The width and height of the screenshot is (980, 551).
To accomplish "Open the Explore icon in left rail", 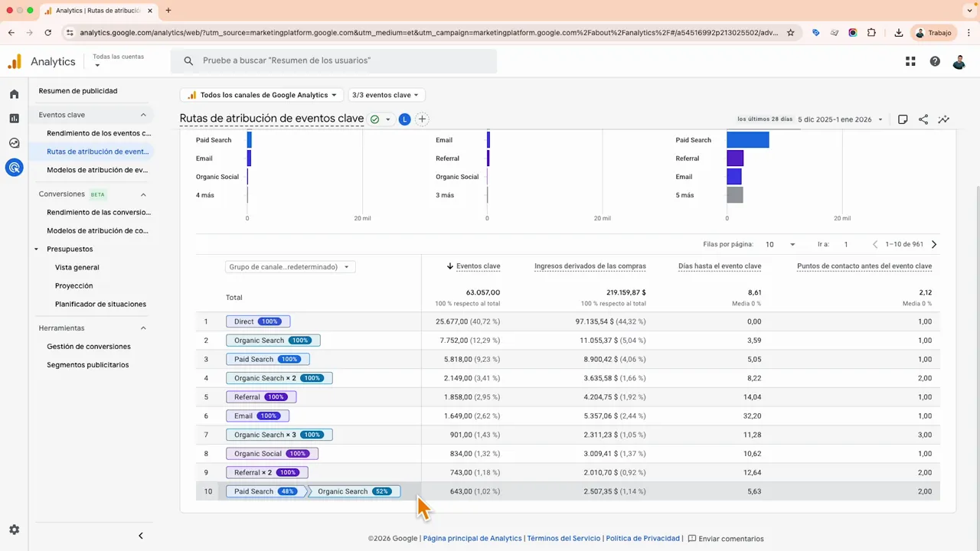I will [x=14, y=143].
